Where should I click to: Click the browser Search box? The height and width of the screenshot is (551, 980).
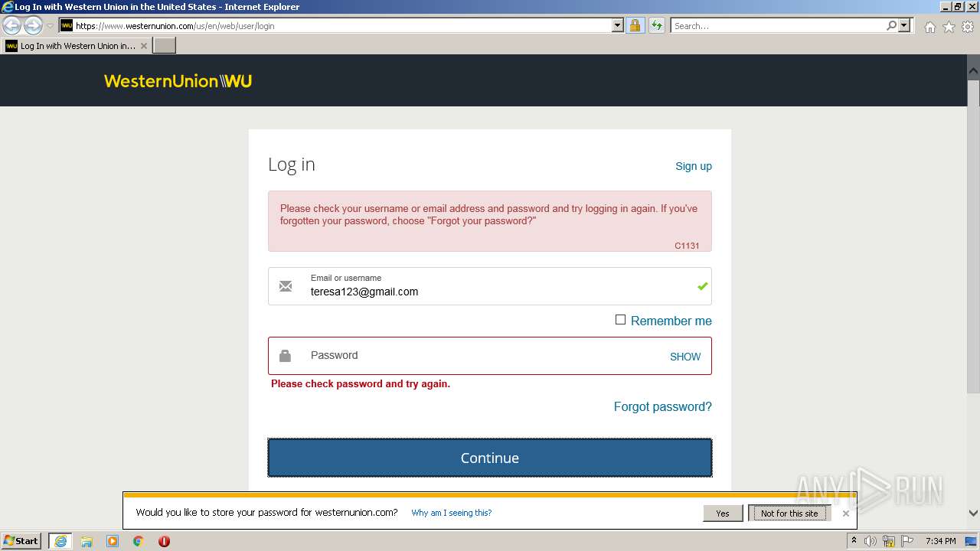(778, 25)
